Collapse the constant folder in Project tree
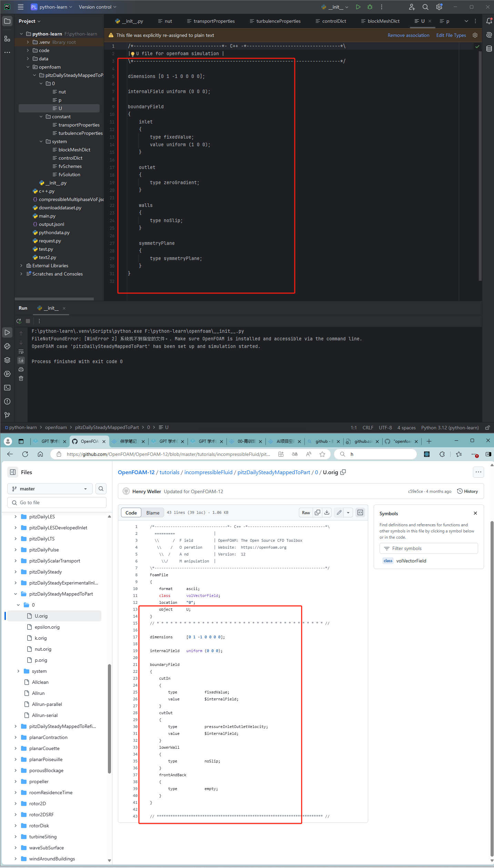This screenshot has width=494, height=868. pyautogui.click(x=41, y=117)
